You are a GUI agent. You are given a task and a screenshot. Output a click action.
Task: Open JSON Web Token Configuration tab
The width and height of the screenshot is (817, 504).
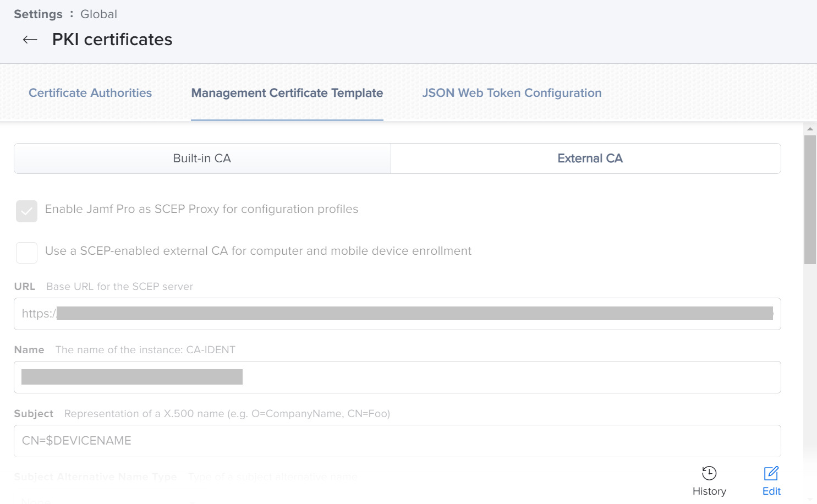(x=512, y=93)
